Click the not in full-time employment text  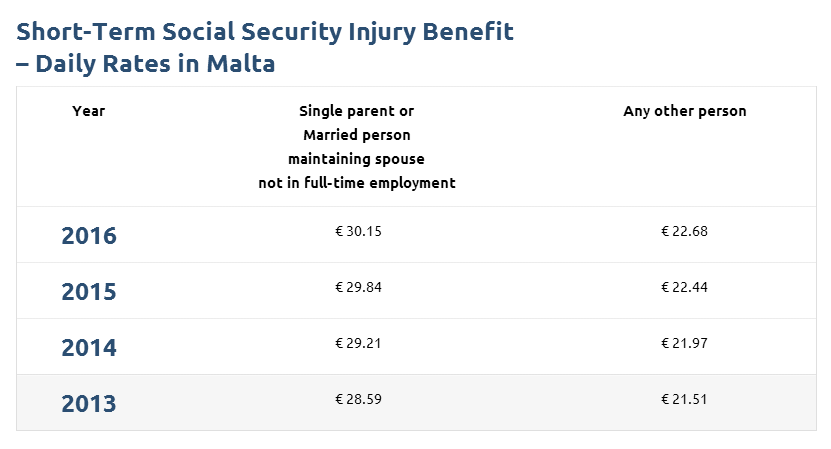[356, 183]
